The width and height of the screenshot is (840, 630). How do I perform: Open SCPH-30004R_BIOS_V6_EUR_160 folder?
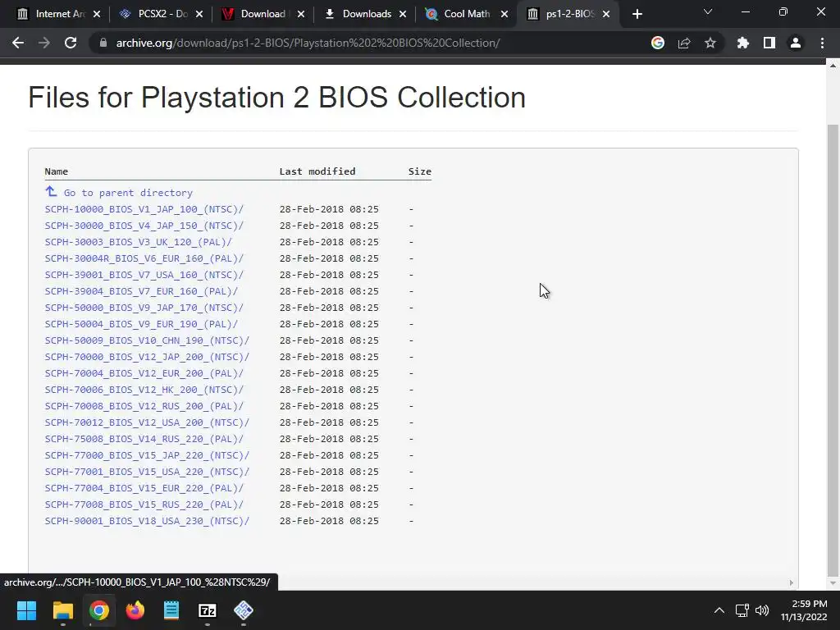144,258
